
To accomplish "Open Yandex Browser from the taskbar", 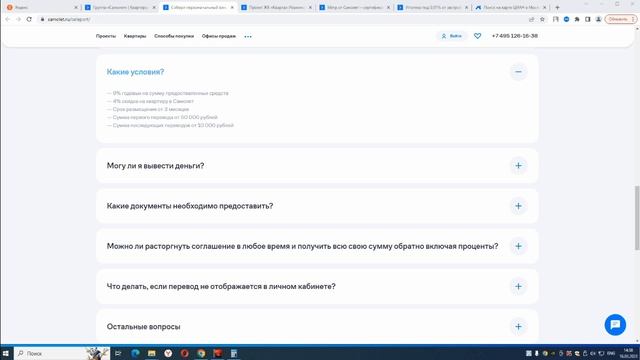I will tap(168, 353).
